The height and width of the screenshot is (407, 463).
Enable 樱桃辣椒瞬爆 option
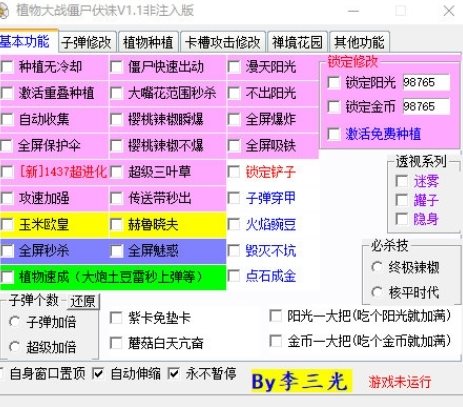pos(116,119)
